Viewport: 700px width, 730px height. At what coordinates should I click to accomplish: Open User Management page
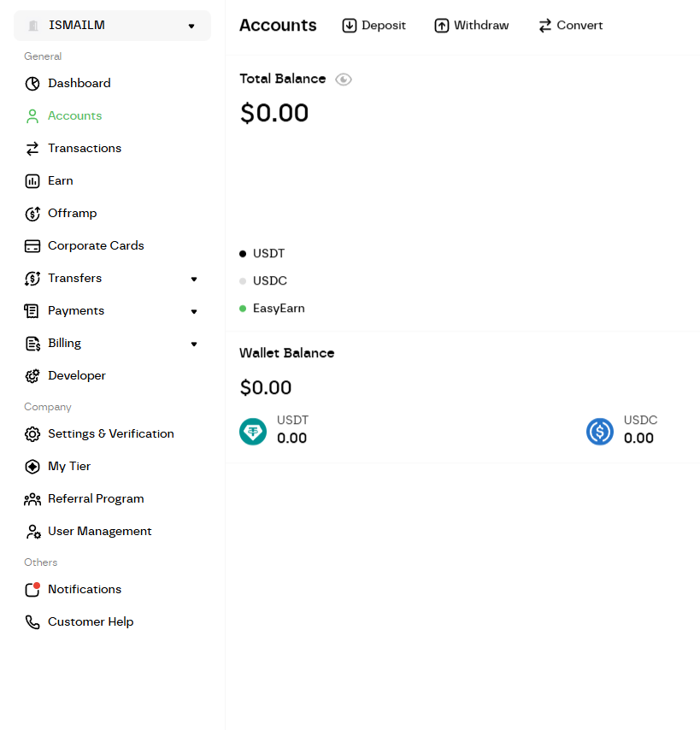100,531
